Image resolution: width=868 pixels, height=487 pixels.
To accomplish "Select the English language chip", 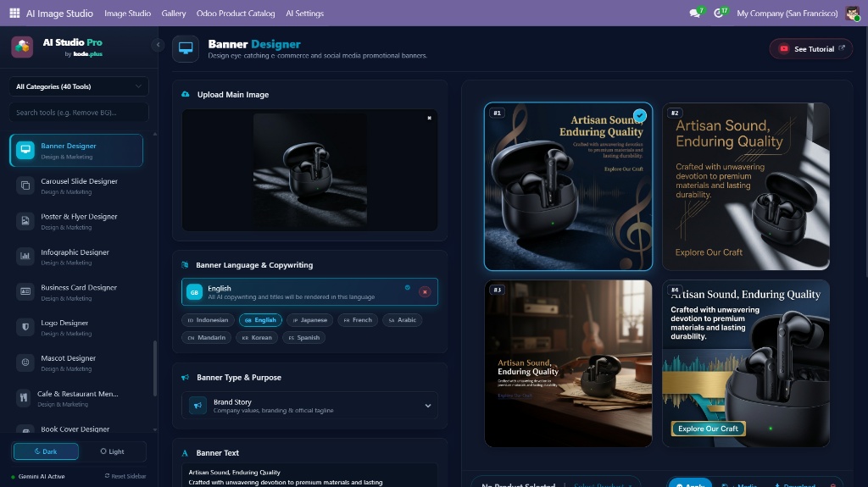I will 261,320.
